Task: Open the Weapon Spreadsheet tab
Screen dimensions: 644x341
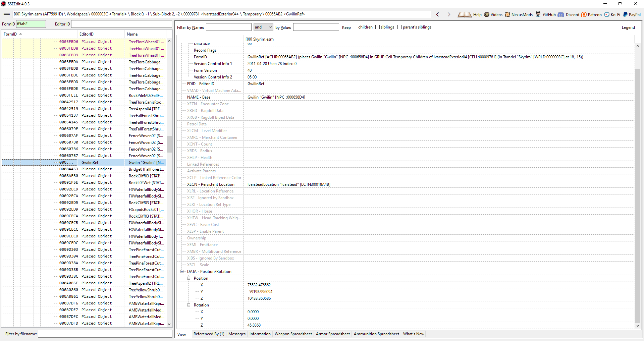Action: click(x=293, y=334)
